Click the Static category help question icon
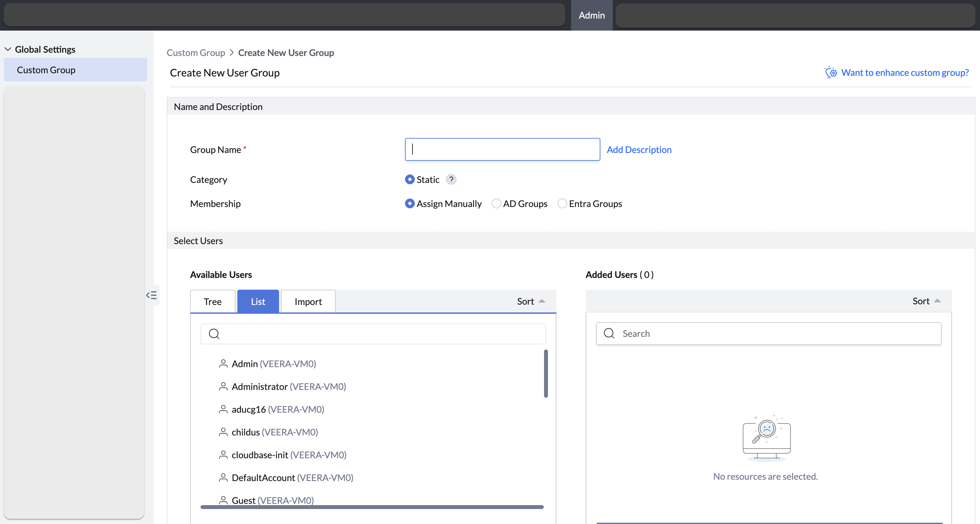Screen dimensions: 980x524 451,179
